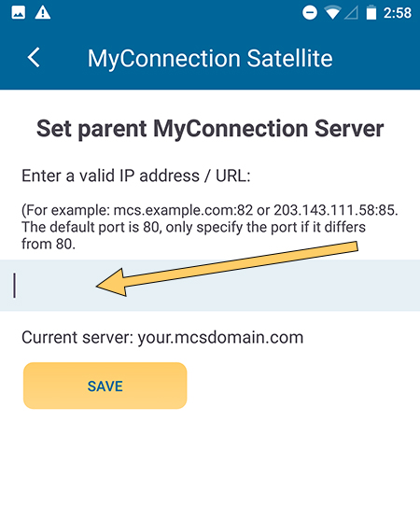Tap the text cursor in input field
The width and height of the screenshot is (420, 506).
14,286
